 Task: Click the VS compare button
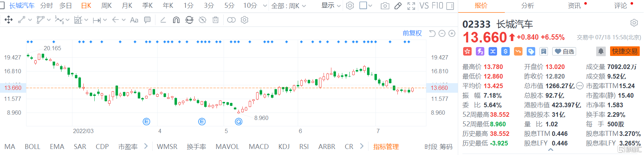point(424,6)
